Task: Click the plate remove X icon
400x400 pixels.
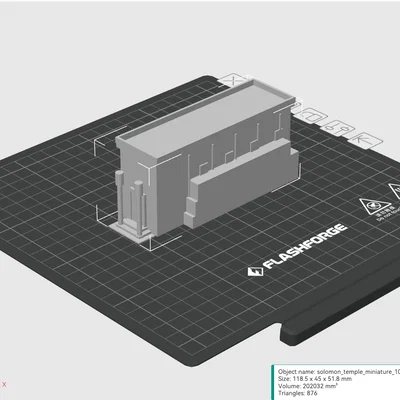Action: (234, 81)
